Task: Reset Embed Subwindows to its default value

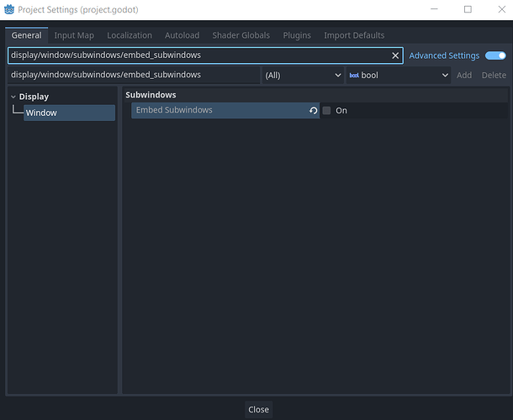Action: click(x=313, y=111)
